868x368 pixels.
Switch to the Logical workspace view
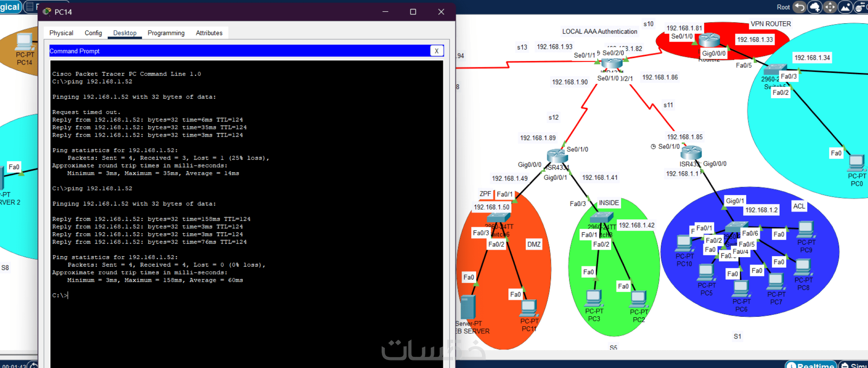pyautogui.click(x=10, y=7)
